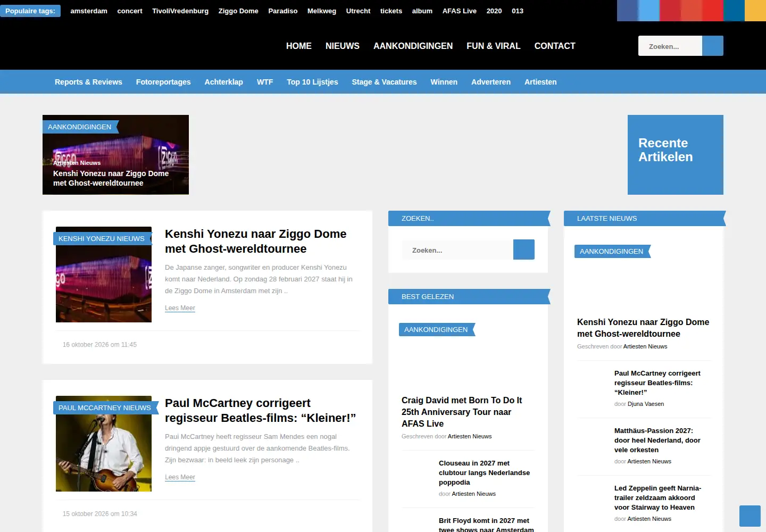Click the blue search button in the ZOEKEN.. widget
The width and height of the screenshot is (766, 532).
click(523, 250)
